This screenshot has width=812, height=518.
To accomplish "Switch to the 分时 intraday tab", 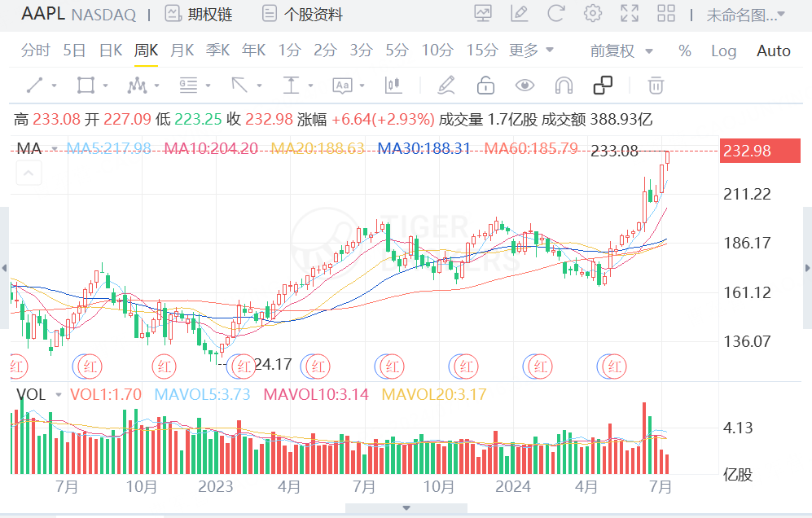I will click(35, 50).
